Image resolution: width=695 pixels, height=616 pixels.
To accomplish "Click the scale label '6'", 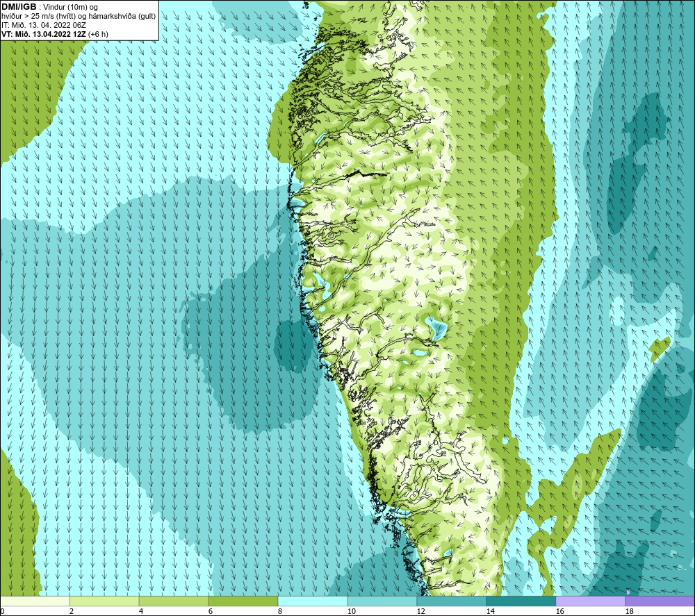I will click(211, 612).
